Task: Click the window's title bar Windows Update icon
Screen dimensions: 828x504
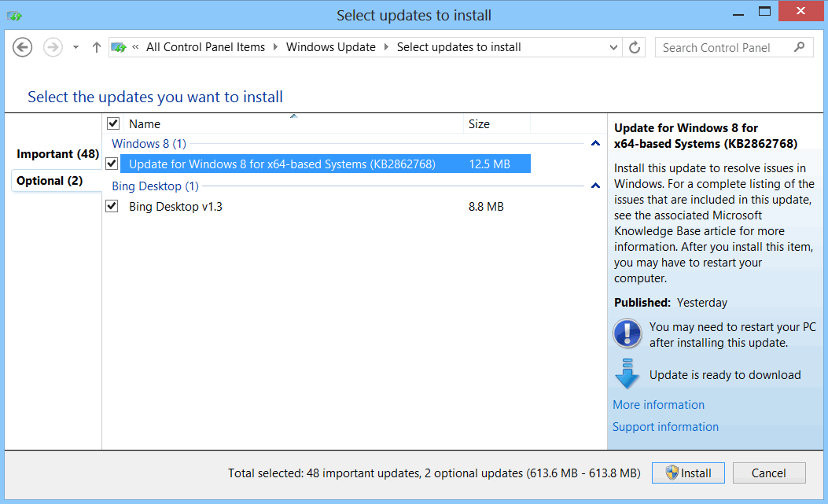Action: [14, 16]
